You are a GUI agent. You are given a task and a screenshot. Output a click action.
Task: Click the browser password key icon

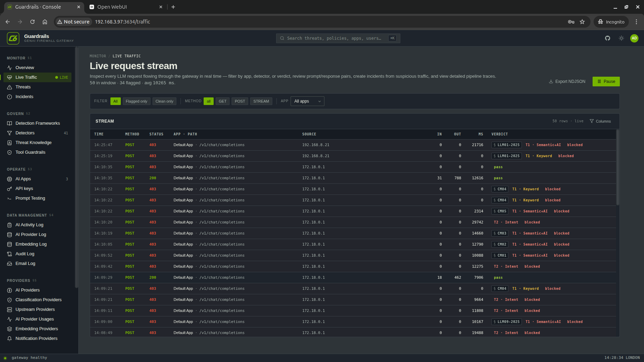571,22
